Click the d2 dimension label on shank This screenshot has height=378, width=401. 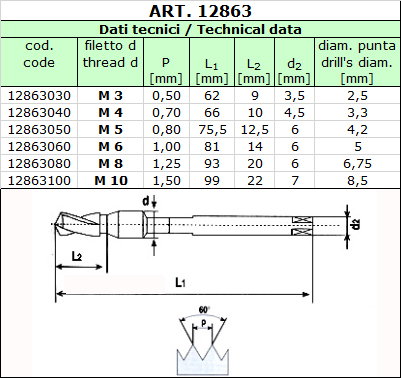point(356,224)
